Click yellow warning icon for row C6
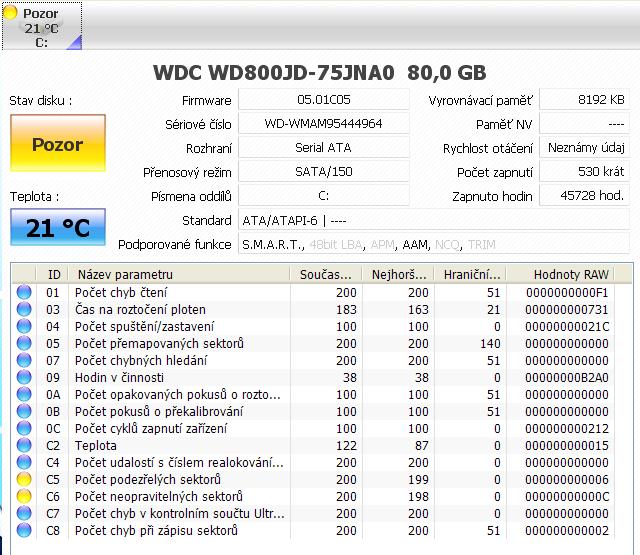This screenshot has height=555, width=640. tap(24, 496)
